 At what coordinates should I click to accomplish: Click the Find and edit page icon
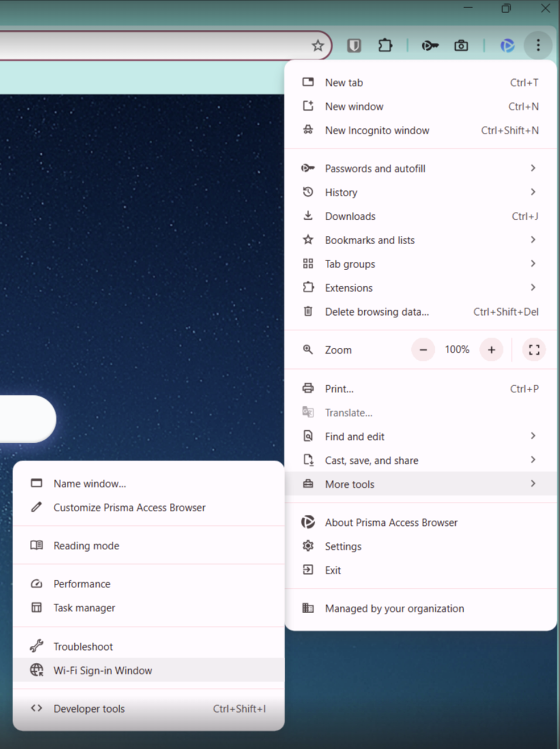[x=308, y=436]
